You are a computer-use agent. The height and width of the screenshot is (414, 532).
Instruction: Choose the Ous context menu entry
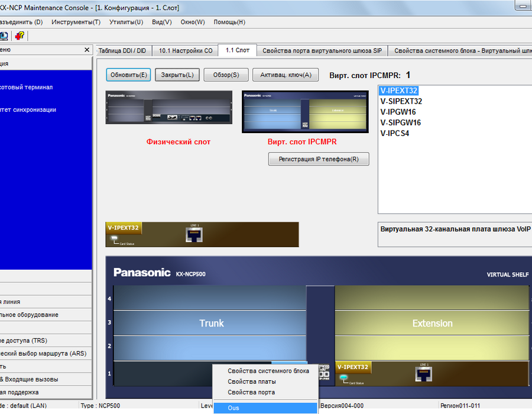click(x=265, y=408)
